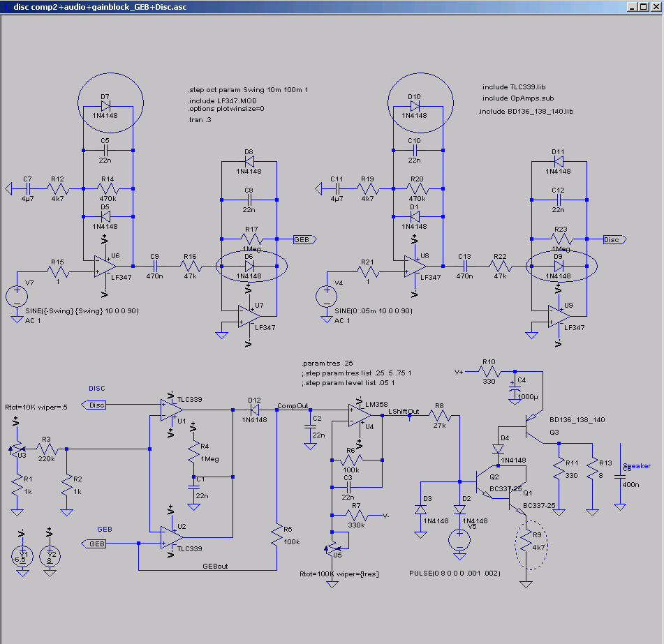Click the U6 LF347 op-amp symbol
Screen dimensions: 664x644
tap(105, 266)
